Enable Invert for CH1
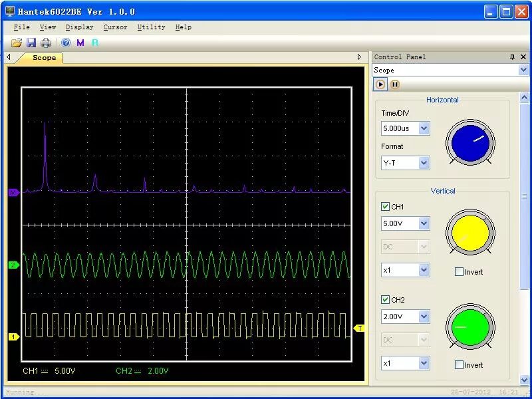The image size is (532, 399). 458,271
